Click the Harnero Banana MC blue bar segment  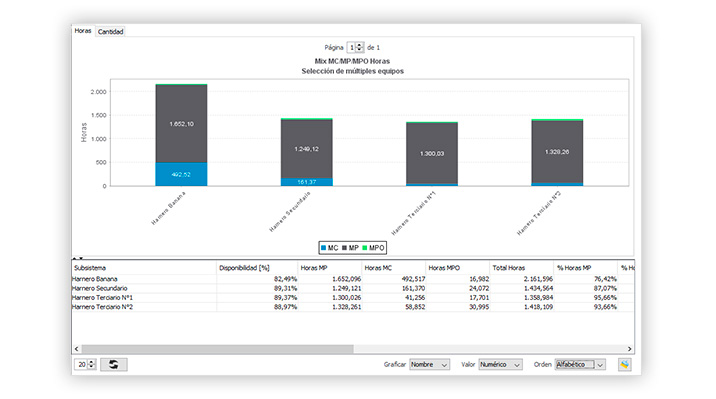pyautogui.click(x=181, y=174)
